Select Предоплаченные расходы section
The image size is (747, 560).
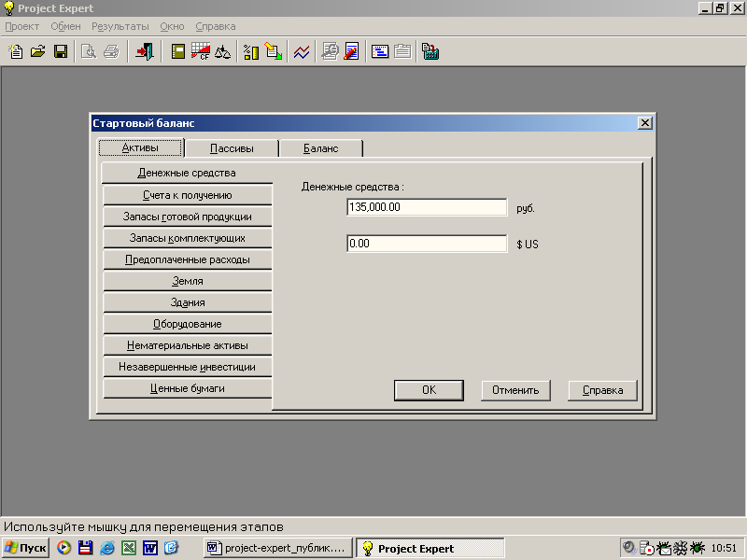188,259
